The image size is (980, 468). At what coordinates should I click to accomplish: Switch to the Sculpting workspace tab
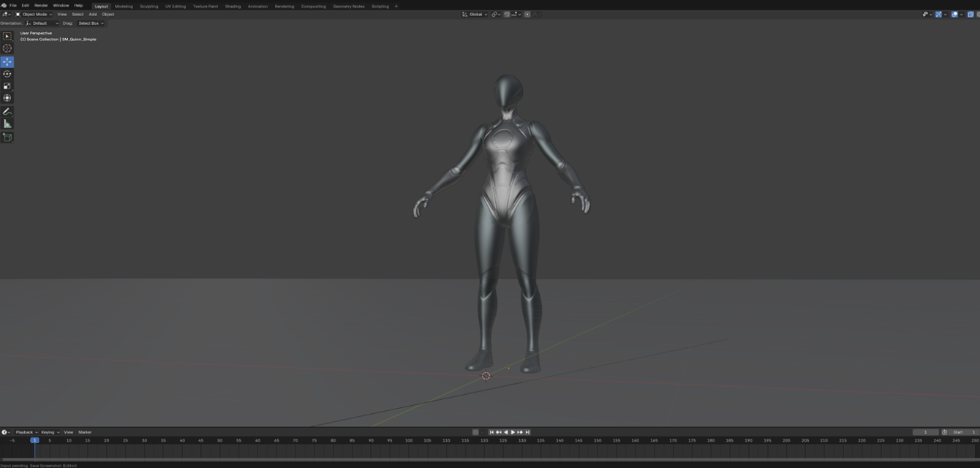(x=148, y=7)
